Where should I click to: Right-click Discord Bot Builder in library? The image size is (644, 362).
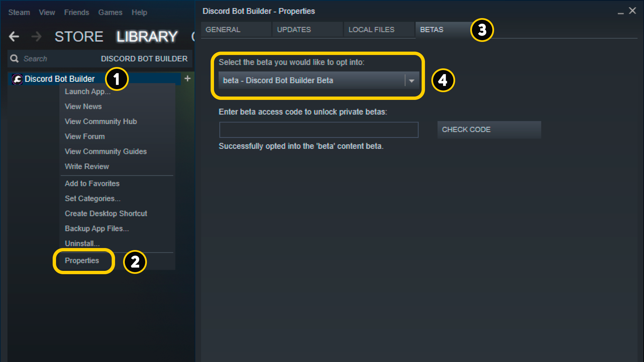(x=60, y=78)
